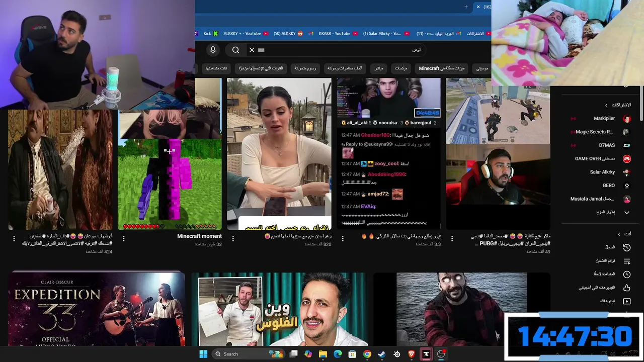Screen dimensions: 644x362
Task: Open watch history 'السجل'
Action: click(601, 247)
